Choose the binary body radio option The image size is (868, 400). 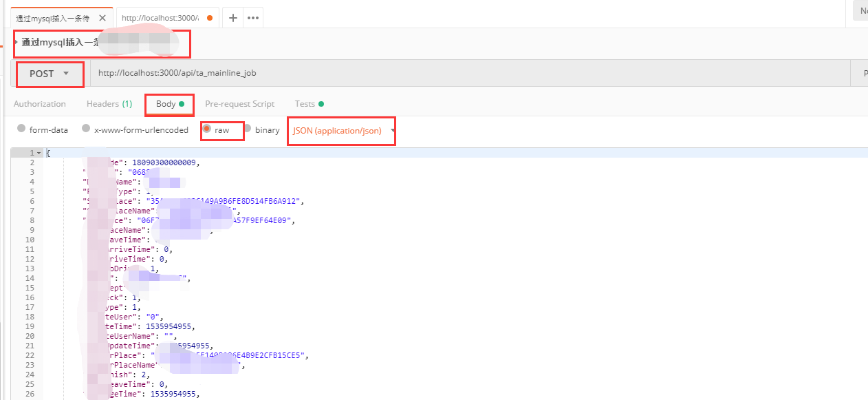pyautogui.click(x=248, y=129)
